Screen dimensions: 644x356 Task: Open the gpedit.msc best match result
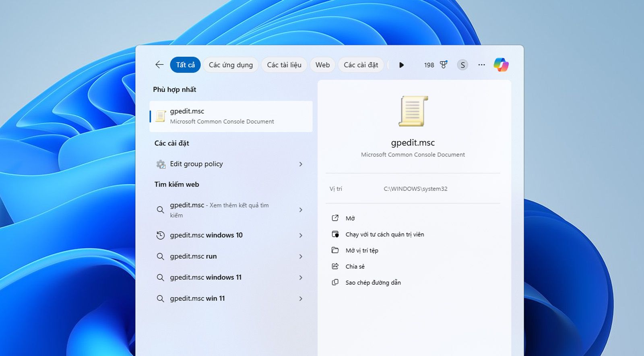point(231,116)
